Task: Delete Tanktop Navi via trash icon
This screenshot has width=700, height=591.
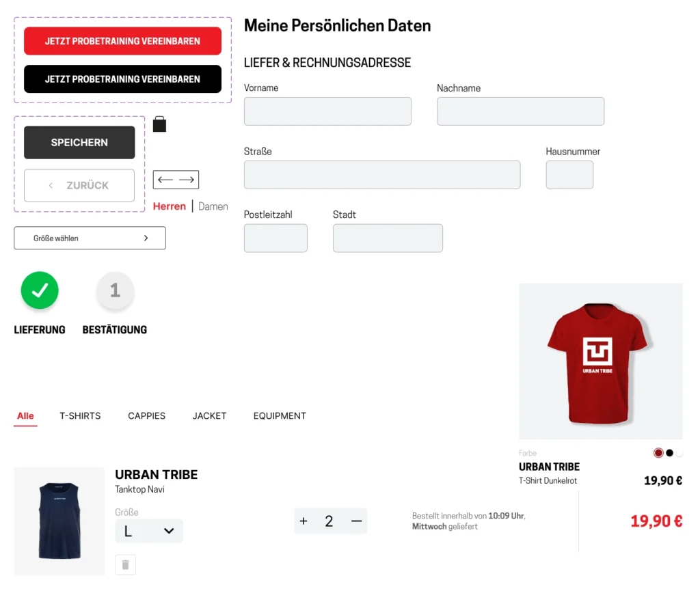Action: click(x=126, y=564)
